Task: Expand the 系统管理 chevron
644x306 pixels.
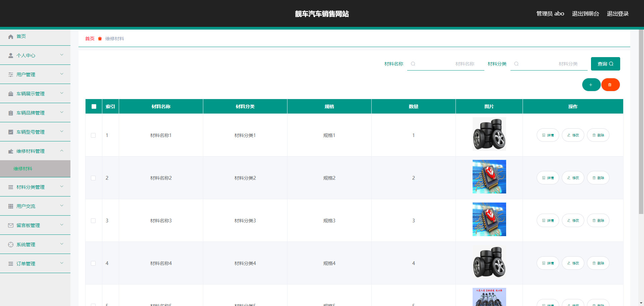Action: coord(62,244)
